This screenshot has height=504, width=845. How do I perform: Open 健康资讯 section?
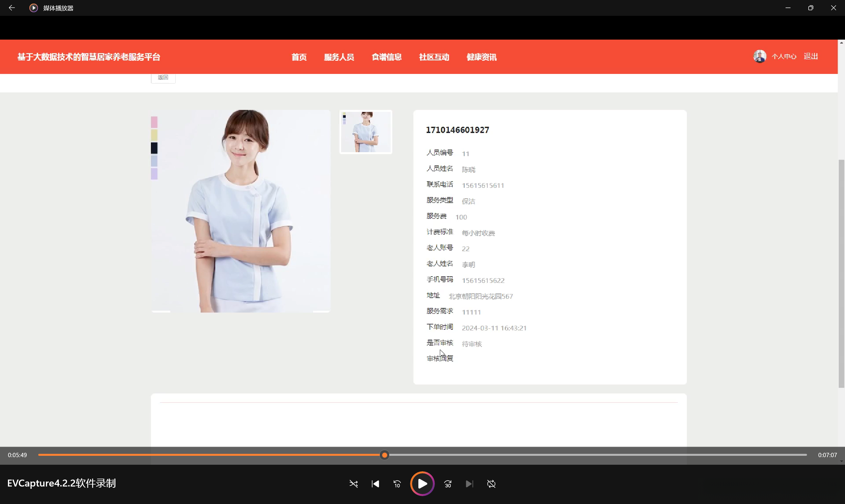(481, 57)
